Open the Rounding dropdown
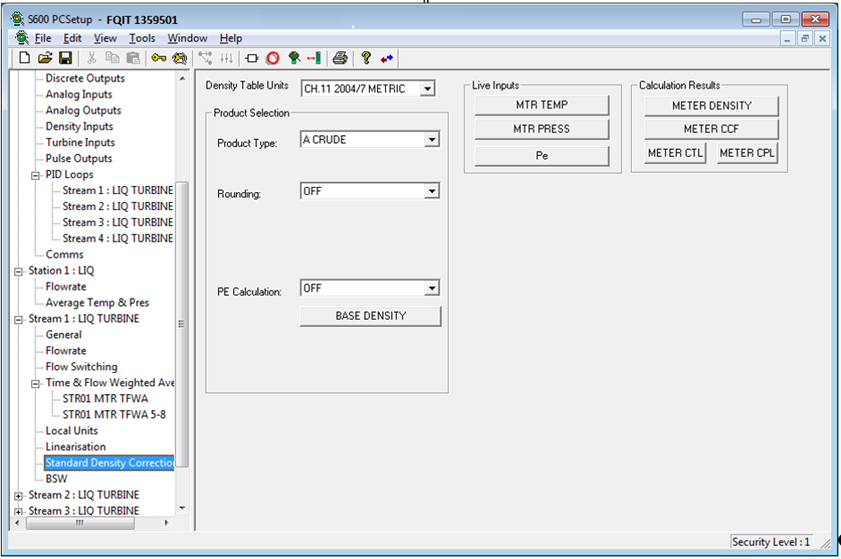Screen dimensions: 841x559 tap(432, 191)
